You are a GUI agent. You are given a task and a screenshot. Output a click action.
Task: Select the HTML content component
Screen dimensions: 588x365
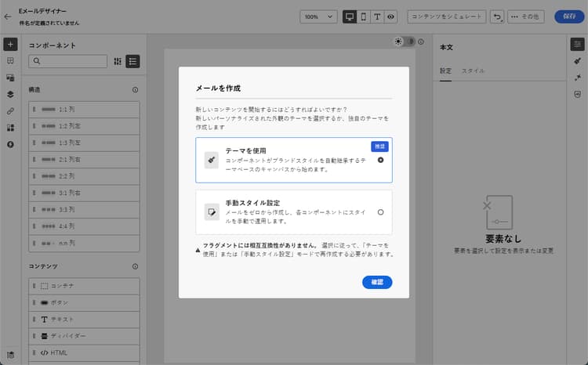(84, 352)
